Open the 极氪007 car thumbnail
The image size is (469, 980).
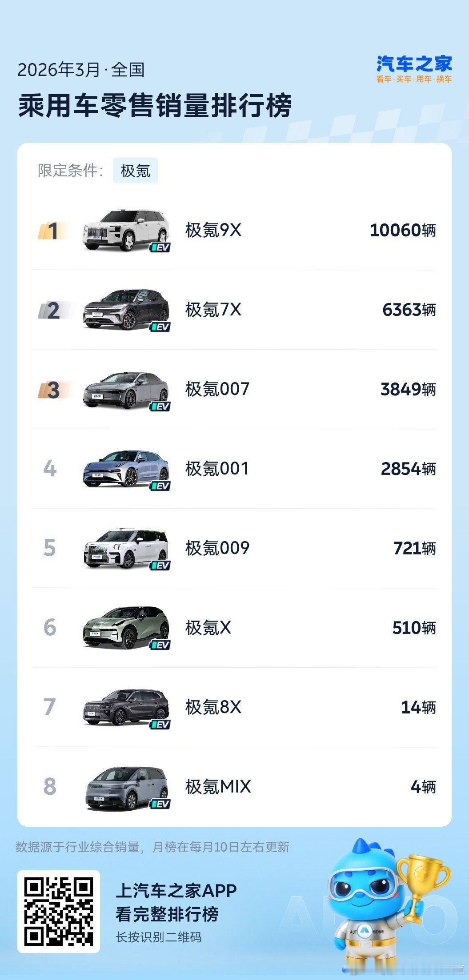pyautogui.click(x=126, y=390)
